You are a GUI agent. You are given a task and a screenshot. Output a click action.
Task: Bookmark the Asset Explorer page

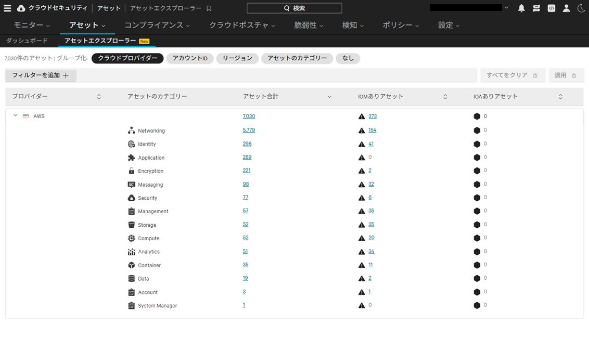point(209,8)
